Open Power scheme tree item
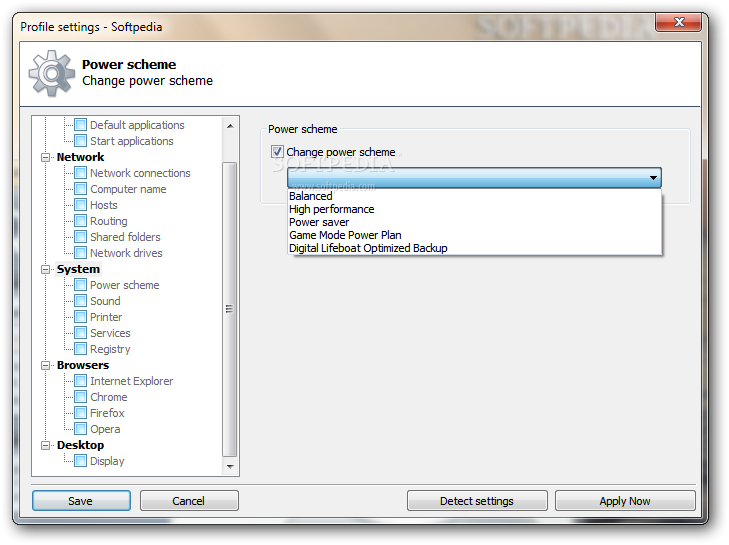729x545 pixels. tap(125, 285)
